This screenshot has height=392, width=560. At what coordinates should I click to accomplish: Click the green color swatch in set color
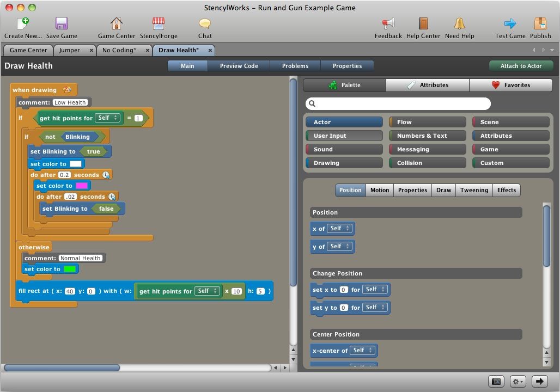70,269
